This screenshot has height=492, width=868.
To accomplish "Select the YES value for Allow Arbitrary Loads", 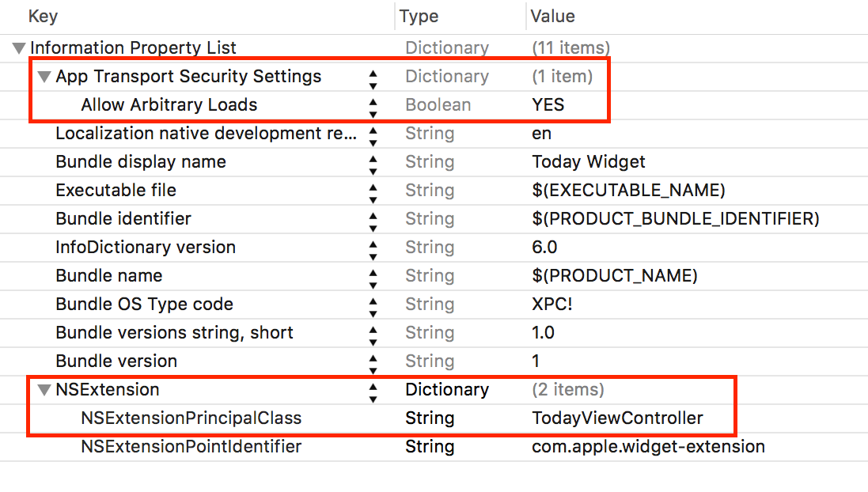I will (548, 105).
